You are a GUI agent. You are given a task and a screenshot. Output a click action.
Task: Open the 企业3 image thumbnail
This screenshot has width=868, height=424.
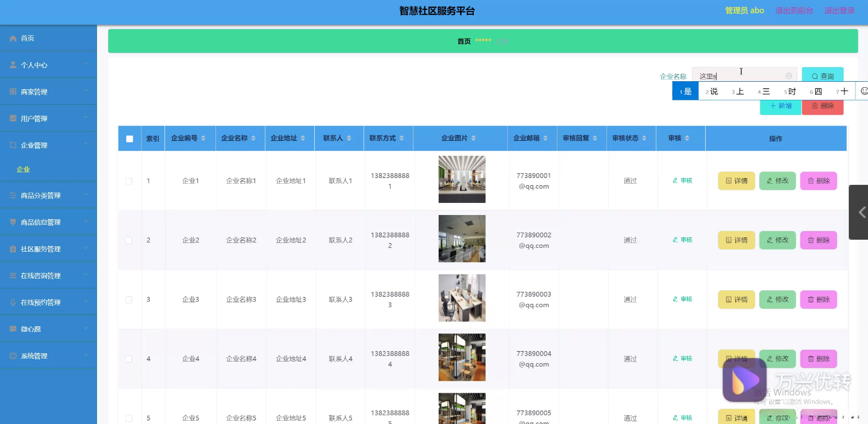tap(462, 298)
